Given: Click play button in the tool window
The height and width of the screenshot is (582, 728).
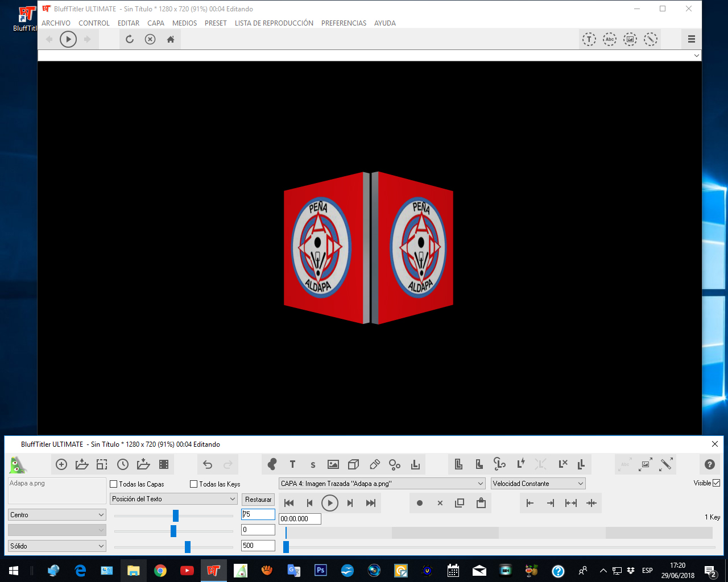Looking at the screenshot, I should pyautogui.click(x=330, y=503).
